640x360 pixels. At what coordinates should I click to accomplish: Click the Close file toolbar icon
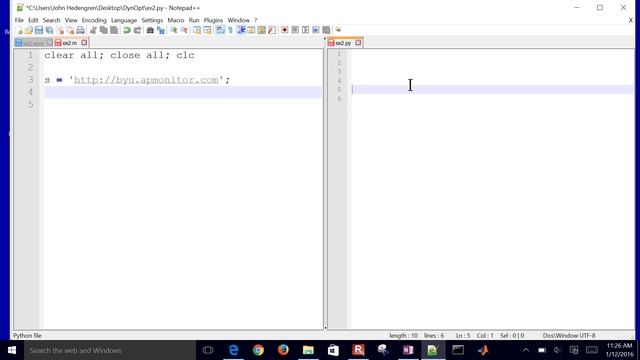[60, 30]
